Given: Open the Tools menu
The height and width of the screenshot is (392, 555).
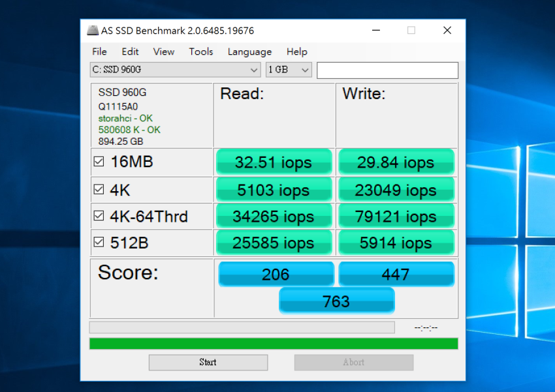Looking at the screenshot, I should 200,52.
